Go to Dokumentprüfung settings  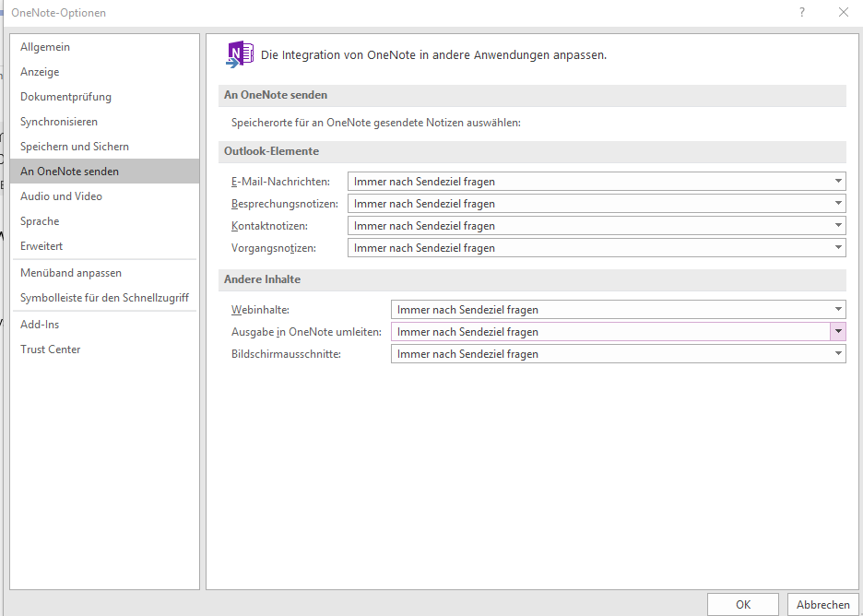pyautogui.click(x=104, y=96)
